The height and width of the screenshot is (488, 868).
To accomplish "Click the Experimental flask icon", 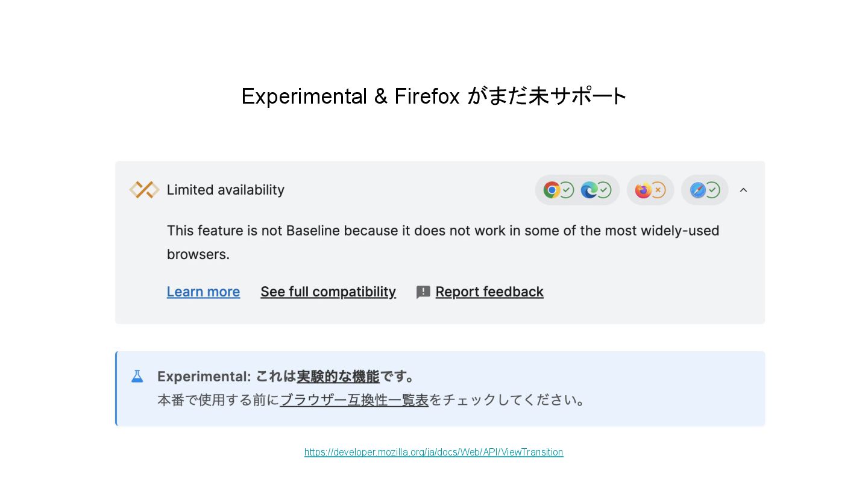I will 137,377.
